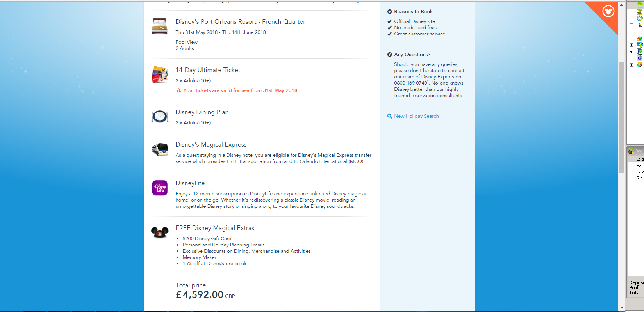Click the 14-Day Ultimate Ticket icon
Image resolution: width=644 pixels, height=312 pixels.
pos(160,74)
